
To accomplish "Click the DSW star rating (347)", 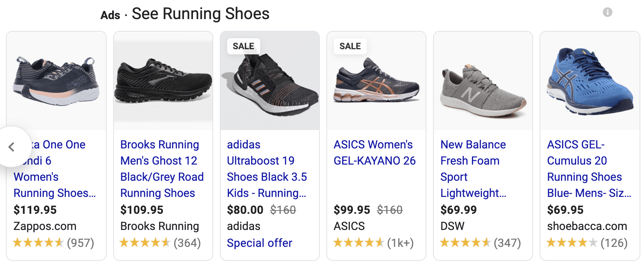I will (x=480, y=243).
